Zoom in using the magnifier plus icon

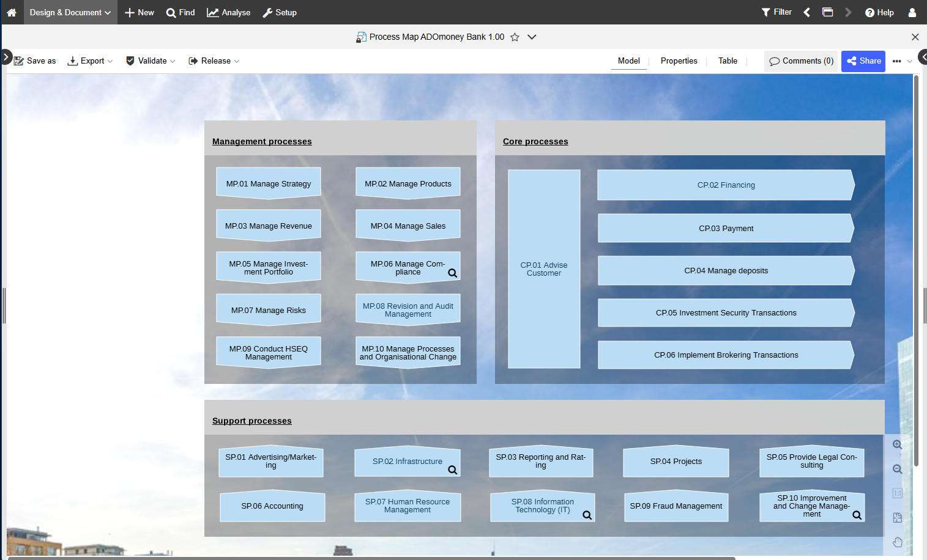coord(897,445)
